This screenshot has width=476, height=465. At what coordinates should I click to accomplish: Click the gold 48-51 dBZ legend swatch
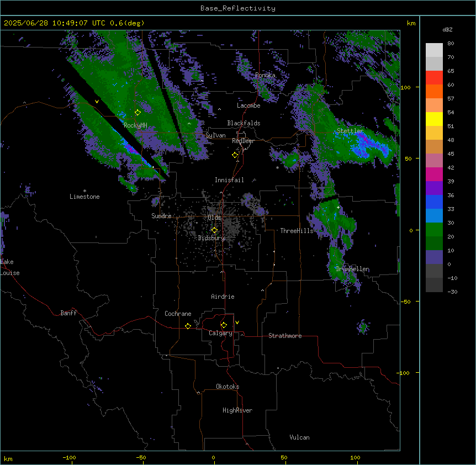434,133
